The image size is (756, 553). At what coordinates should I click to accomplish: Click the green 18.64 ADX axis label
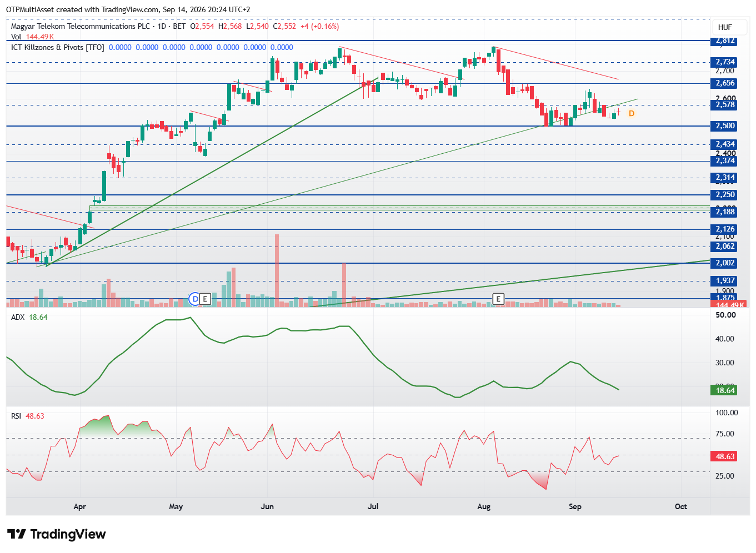tap(725, 390)
